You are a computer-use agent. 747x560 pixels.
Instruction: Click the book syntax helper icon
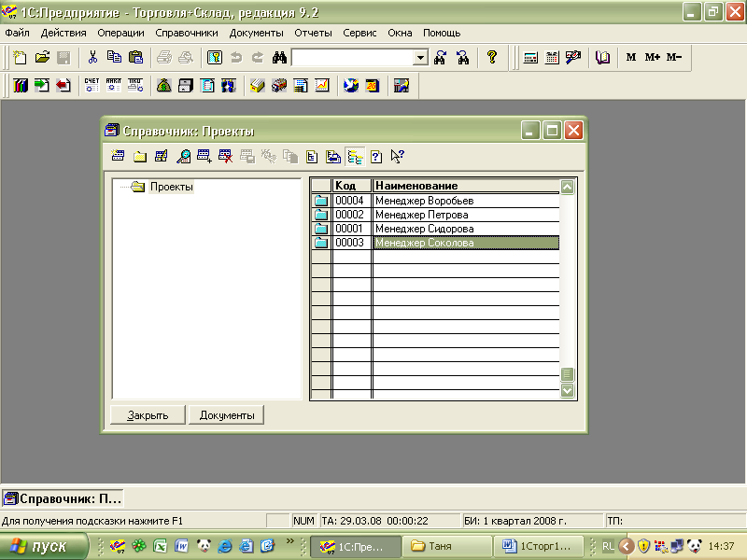tap(602, 58)
